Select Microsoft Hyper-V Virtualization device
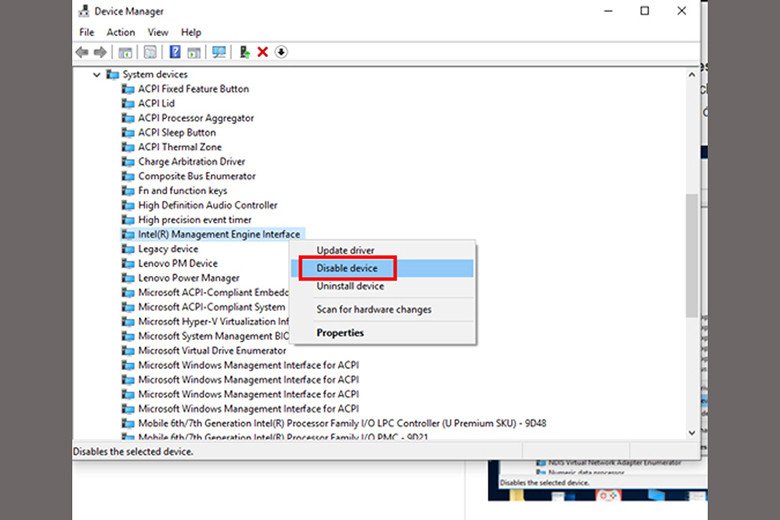 coord(213,321)
